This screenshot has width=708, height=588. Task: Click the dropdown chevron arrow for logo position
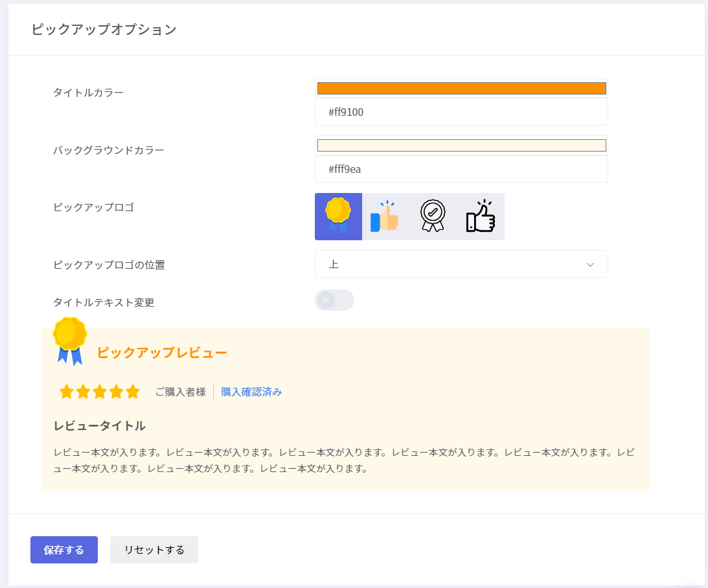(x=590, y=264)
